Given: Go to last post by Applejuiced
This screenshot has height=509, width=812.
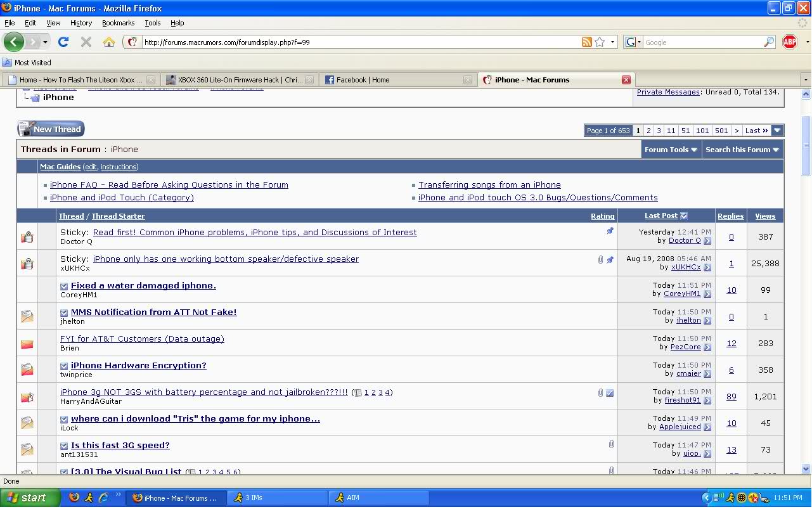Looking at the screenshot, I should pyautogui.click(x=707, y=427).
